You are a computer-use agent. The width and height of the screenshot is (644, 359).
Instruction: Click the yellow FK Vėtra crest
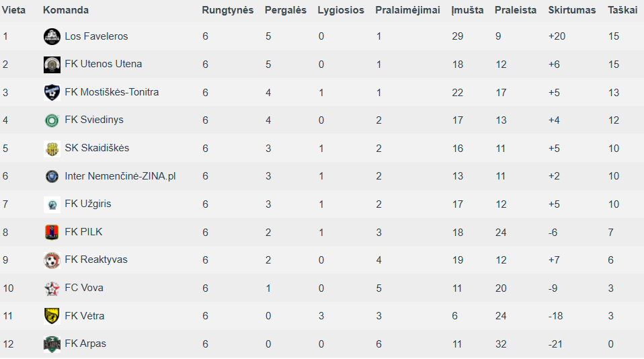click(x=52, y=316)
